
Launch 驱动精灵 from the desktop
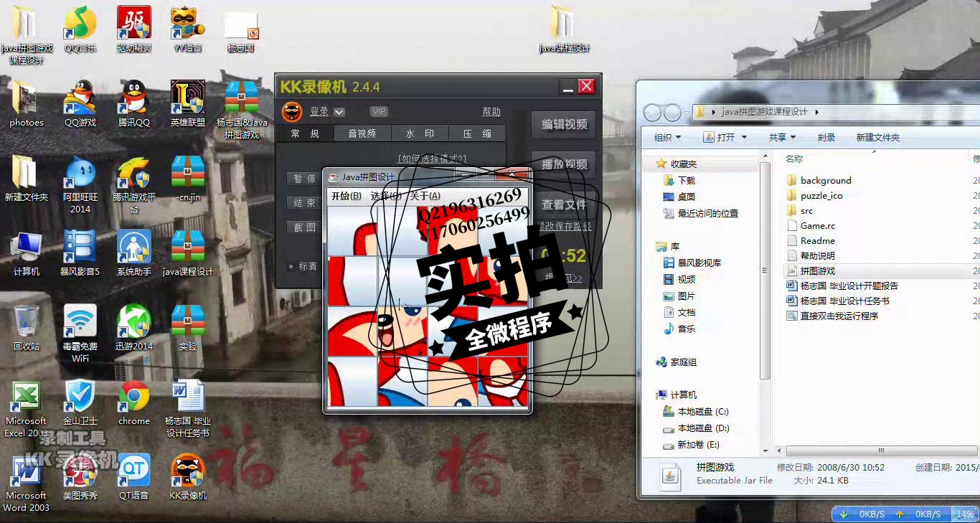click(x=134, y=30)
